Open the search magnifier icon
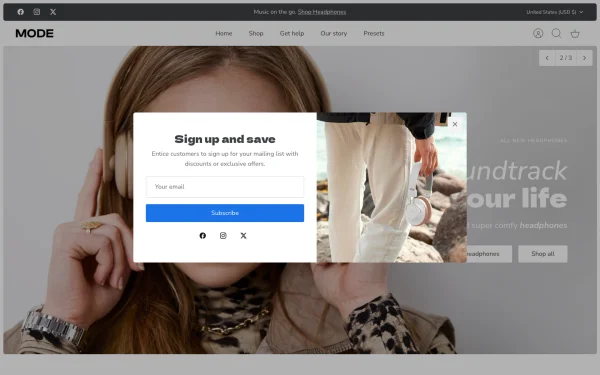 coord(556,34)
